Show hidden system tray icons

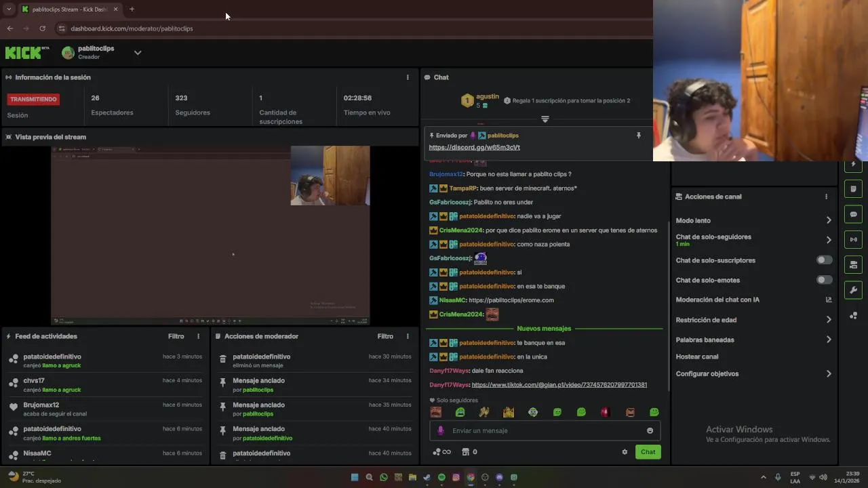click(763, 477)
